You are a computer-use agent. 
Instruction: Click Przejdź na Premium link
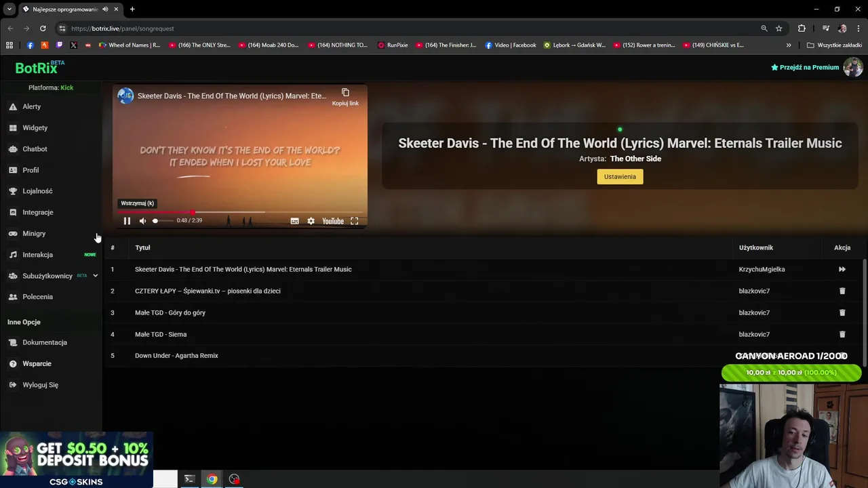pos(805,67)
